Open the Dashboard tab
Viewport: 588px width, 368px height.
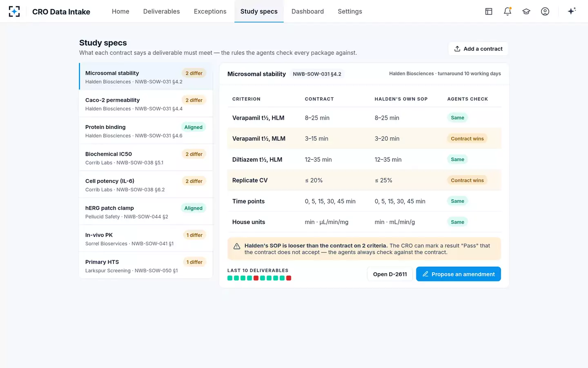(x=307, y=11)
